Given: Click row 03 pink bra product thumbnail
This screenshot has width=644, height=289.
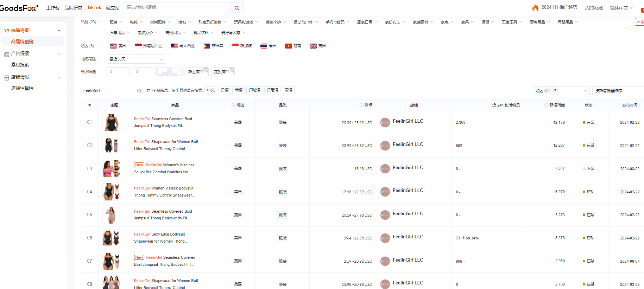Looking at the screenshot, I should [x=111, y=169].
